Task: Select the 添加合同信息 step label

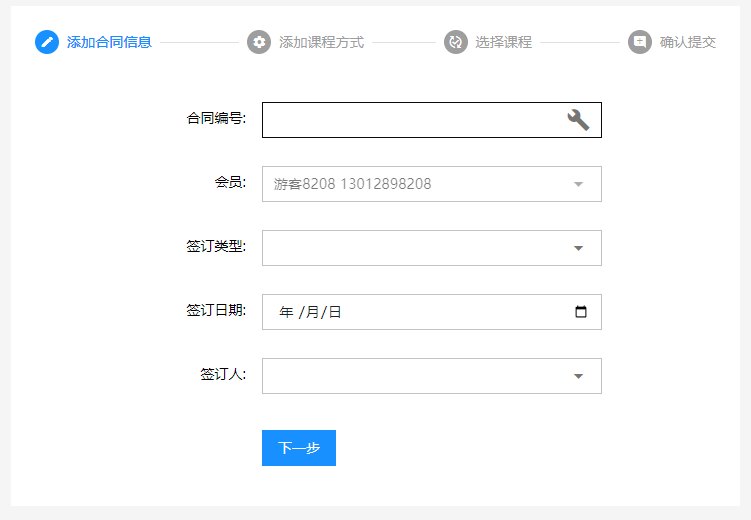Action: [x=109, y=42]
